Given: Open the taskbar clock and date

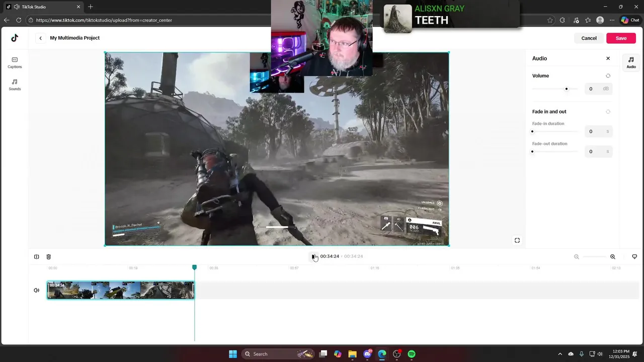Looking at the screenshot, I should pyautogui.click(x=621, y=354).
